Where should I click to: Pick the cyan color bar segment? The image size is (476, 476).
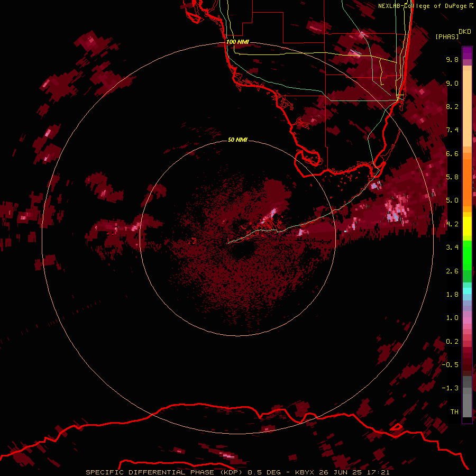[x=467, y=291]
